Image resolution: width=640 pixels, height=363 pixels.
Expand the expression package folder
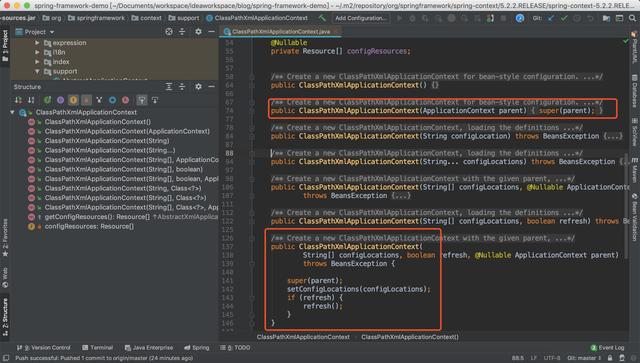pyautogui.click(x=37, y=42)
